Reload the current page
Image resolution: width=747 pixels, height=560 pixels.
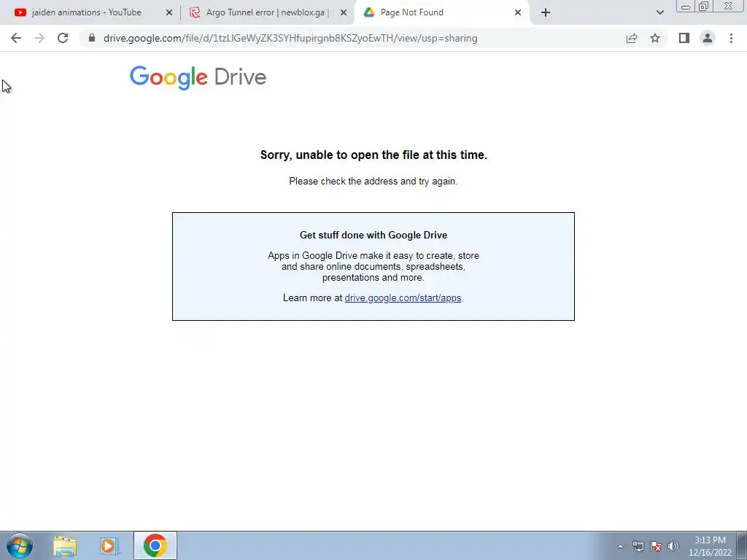[63, 38]
